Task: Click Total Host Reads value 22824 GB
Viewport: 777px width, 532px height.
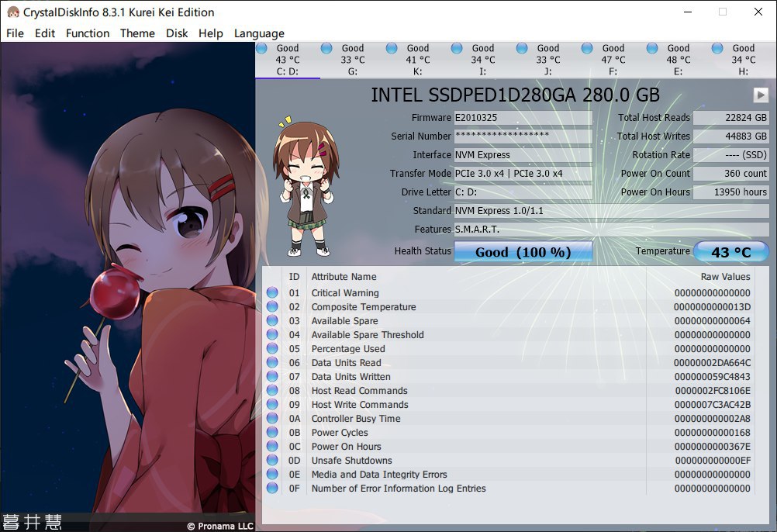Action: (731, 117)
